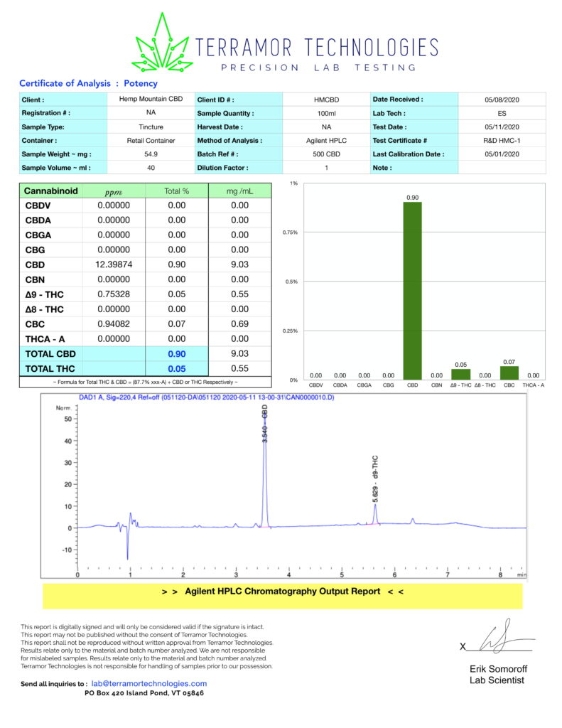The width and height of the screenshot is (562, 728).
Task: Click the Test Certificate value R&D HMC-1
Action: [x=502, y=140]
